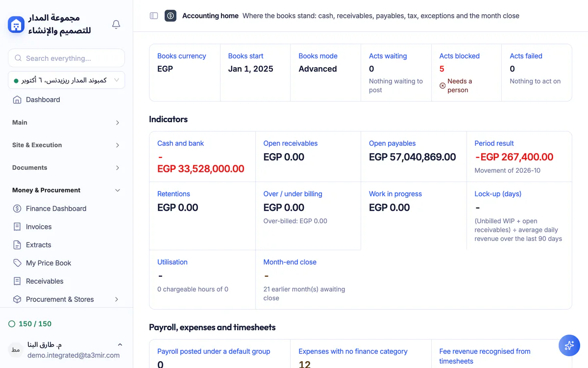Click the 150 / 150 credits indicator
Screen dimensions: 588x368
pyautogui.click(x=30, y=324)
